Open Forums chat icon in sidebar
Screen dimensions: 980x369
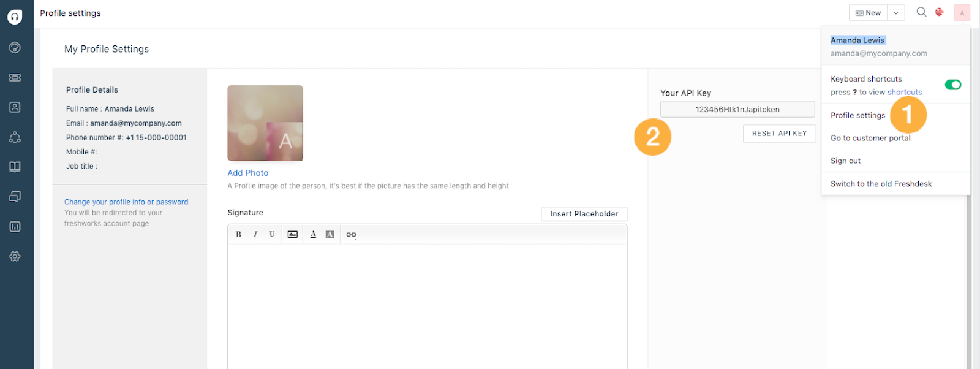(15, 197)
